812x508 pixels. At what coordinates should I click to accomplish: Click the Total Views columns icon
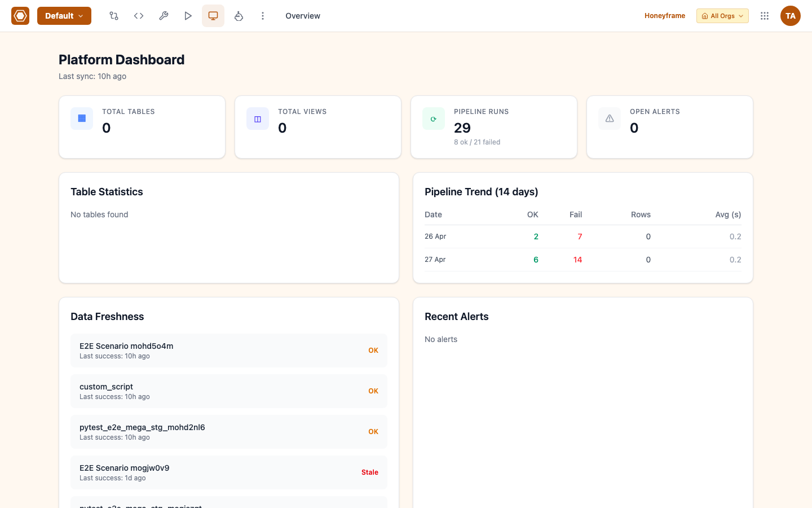pos(258,119)
